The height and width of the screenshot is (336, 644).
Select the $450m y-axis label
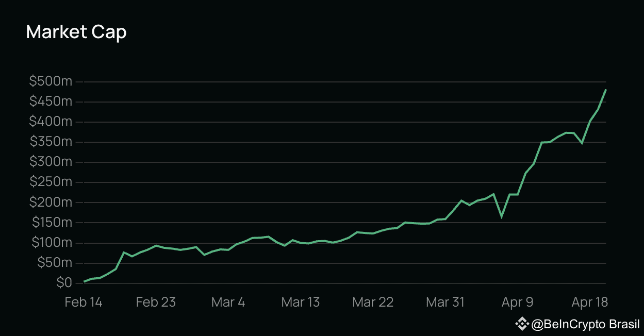pos(51,102)
